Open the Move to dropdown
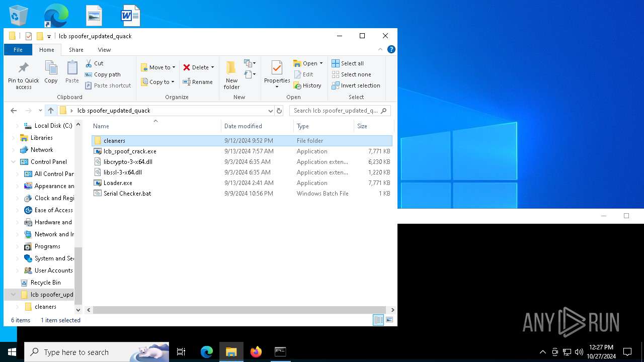 coord(158,67)
